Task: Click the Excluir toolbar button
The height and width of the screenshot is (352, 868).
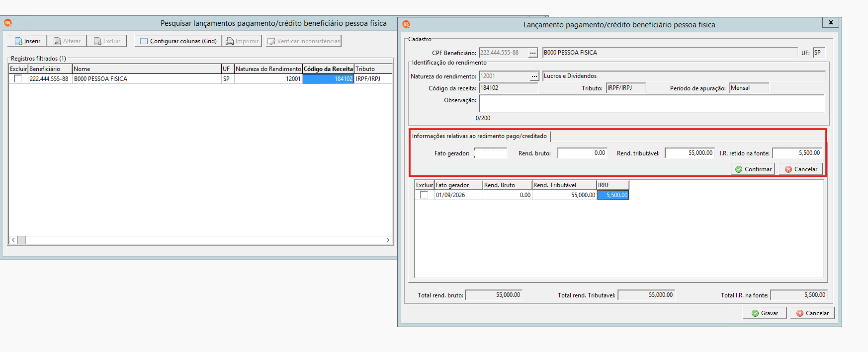Action: click(107, 41)
